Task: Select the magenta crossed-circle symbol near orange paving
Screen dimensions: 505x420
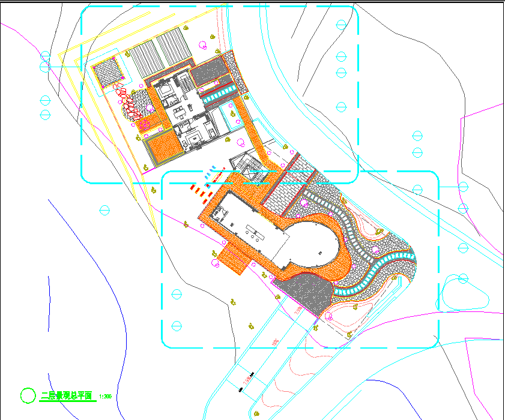Action: coord(144,125)
